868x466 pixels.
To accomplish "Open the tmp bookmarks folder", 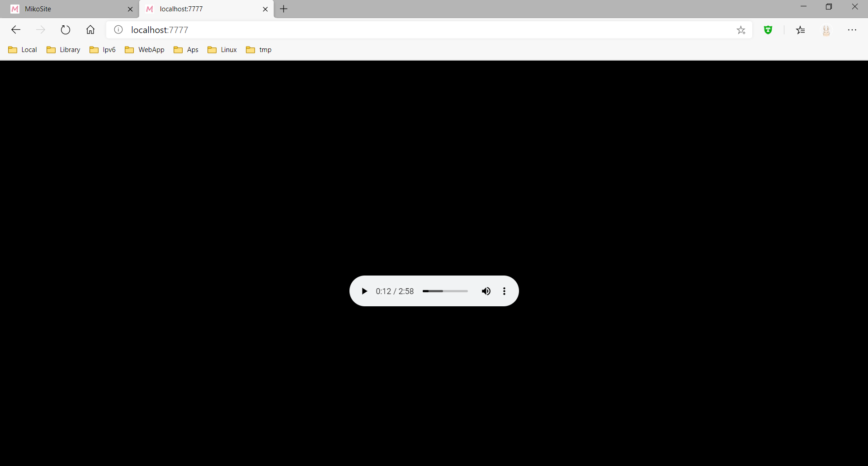I will pos(259,50).
